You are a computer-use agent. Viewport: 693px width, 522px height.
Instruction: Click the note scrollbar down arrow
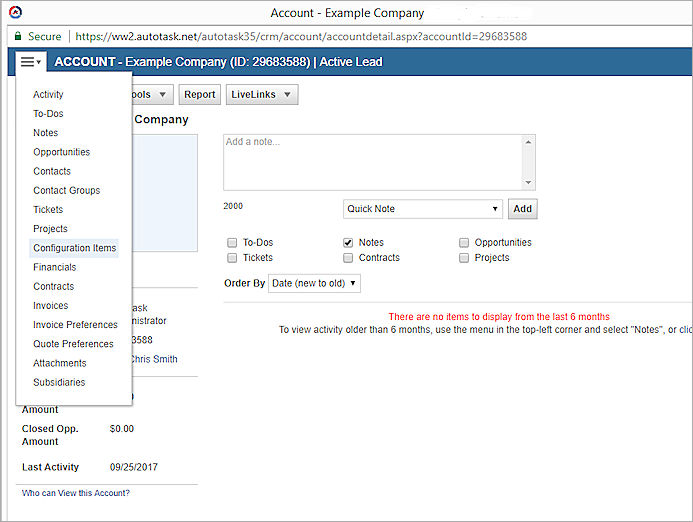529,183
